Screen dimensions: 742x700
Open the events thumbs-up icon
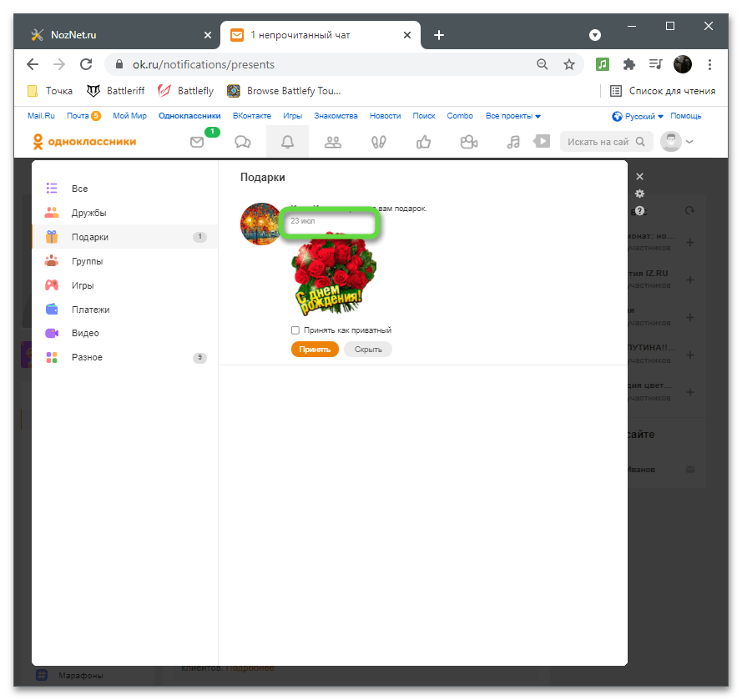click(x=423, y=142)
